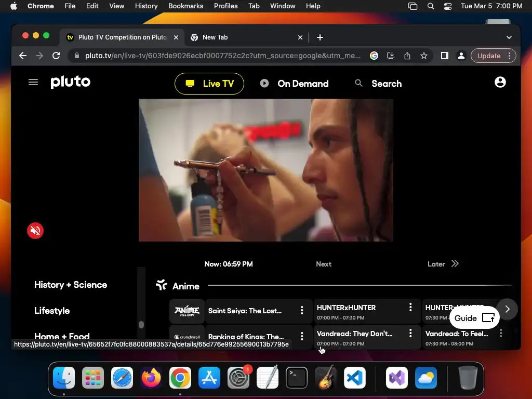532x399 pixels.
Task: Open Pluto Search
Action: [x=378, y=84]
